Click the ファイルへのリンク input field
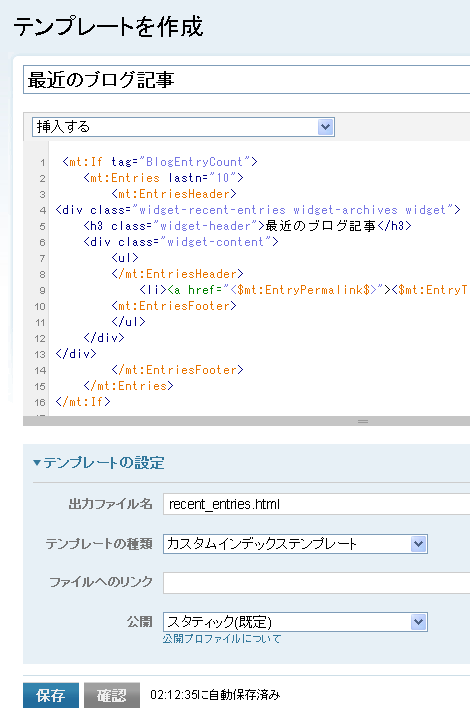Image resolution: width=470 pixels, height=724 pixels. click(317, 583)
